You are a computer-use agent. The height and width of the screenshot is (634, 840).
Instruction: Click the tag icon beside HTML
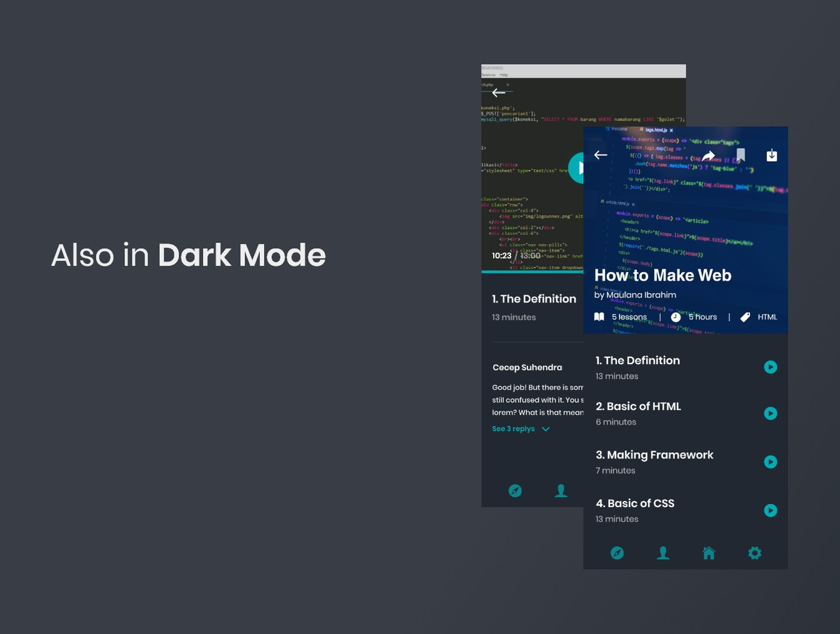(745, 317)
